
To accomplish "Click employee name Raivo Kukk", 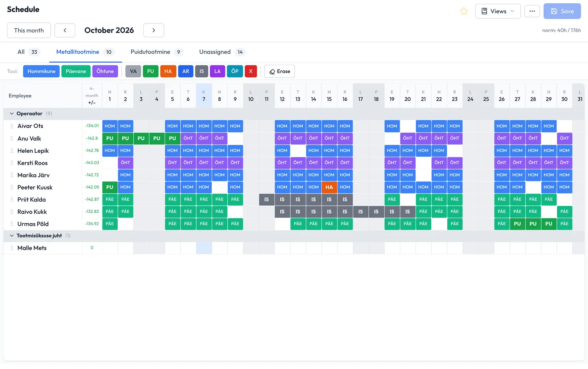I will (x=32, y=212).
